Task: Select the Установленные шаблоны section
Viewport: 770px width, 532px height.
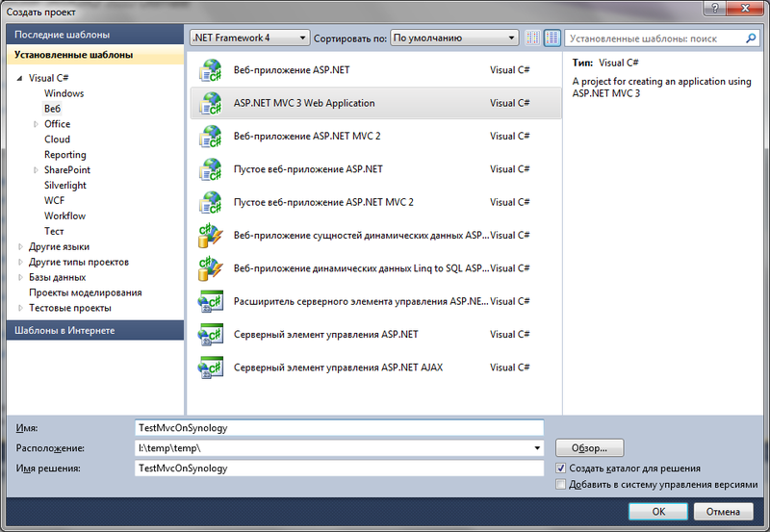Action: click(x=95, y=55)
